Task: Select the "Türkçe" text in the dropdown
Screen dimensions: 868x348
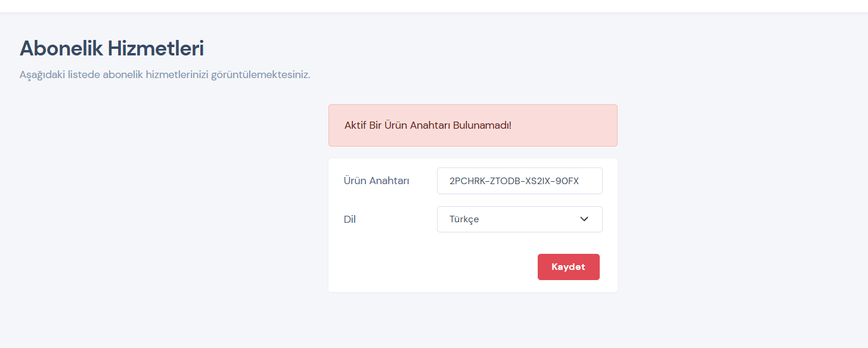Action: point(464,219)
